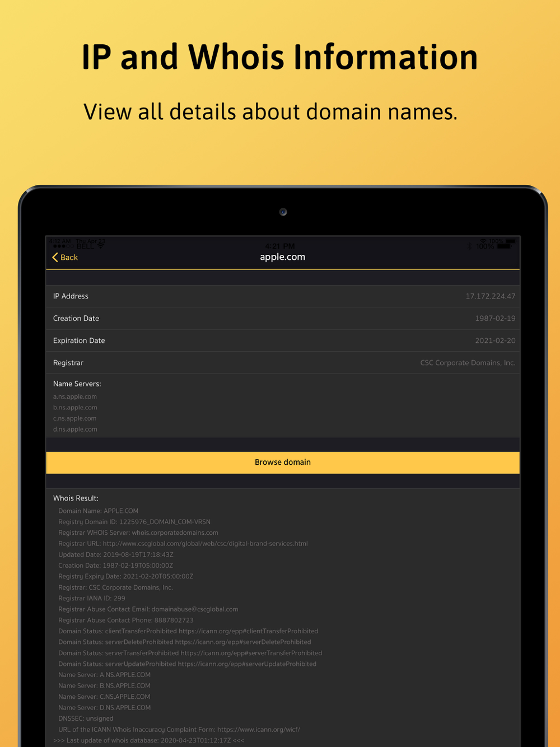Image resolution: width=560 pixels, height=747 pixels.
Task: Tap the Registrar row label
Action: click(x=68, y=363)
